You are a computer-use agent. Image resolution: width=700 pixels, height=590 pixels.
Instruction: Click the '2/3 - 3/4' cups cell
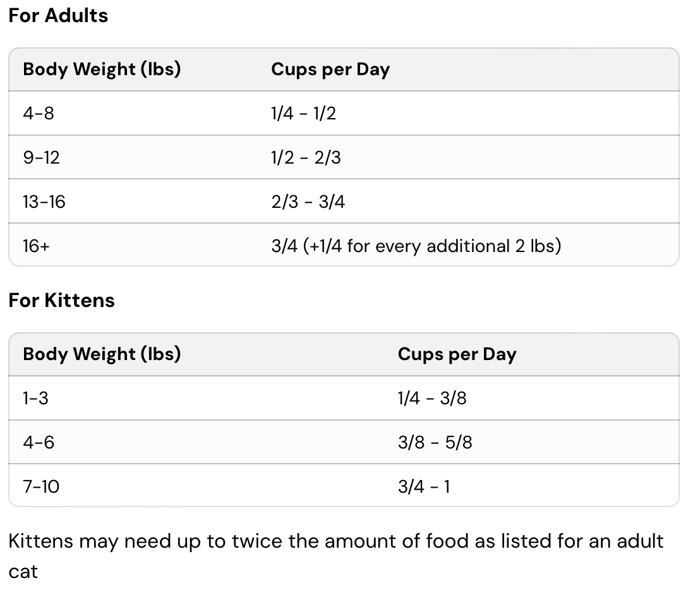[308, 202]
